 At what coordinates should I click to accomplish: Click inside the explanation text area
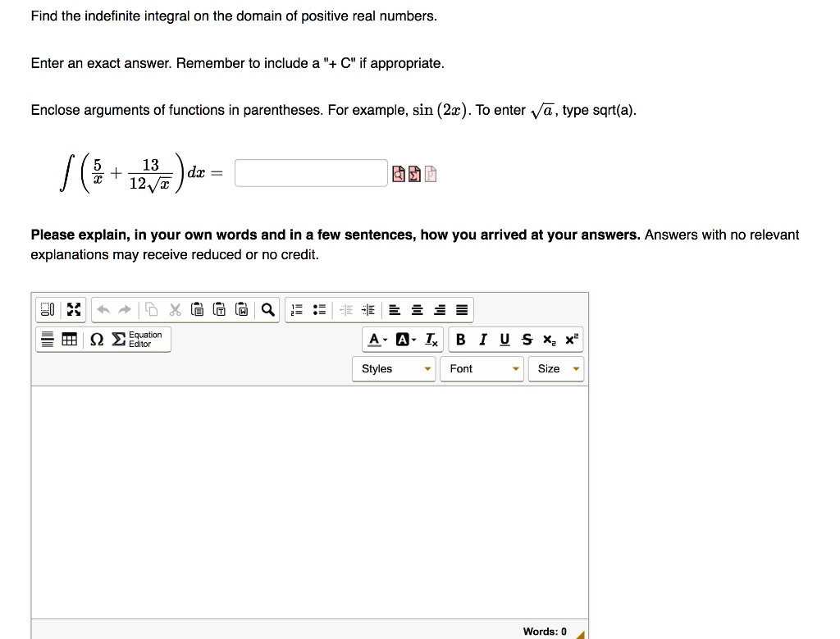[x=309, y=502]
